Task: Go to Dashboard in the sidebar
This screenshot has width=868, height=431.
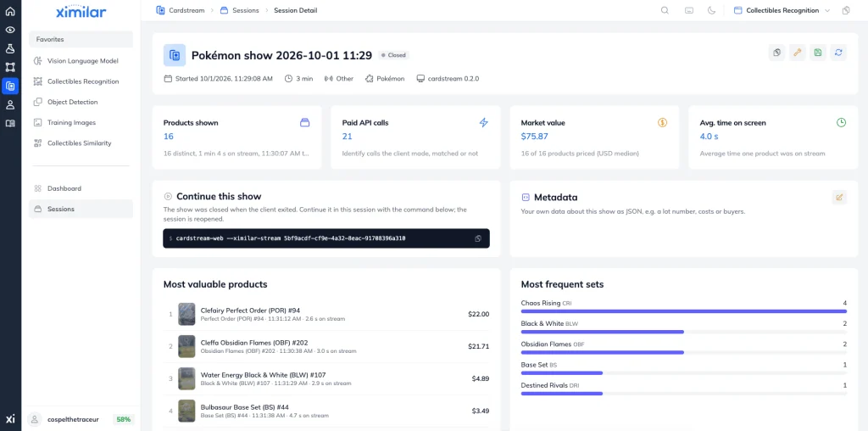Action: (81, 188)
